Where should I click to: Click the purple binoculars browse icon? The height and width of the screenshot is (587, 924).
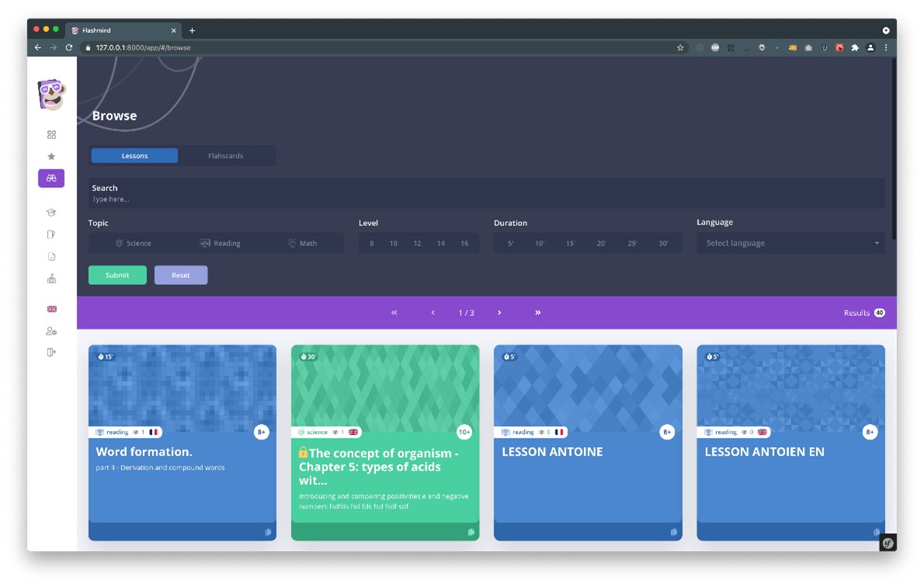click(x=51, y=178)
